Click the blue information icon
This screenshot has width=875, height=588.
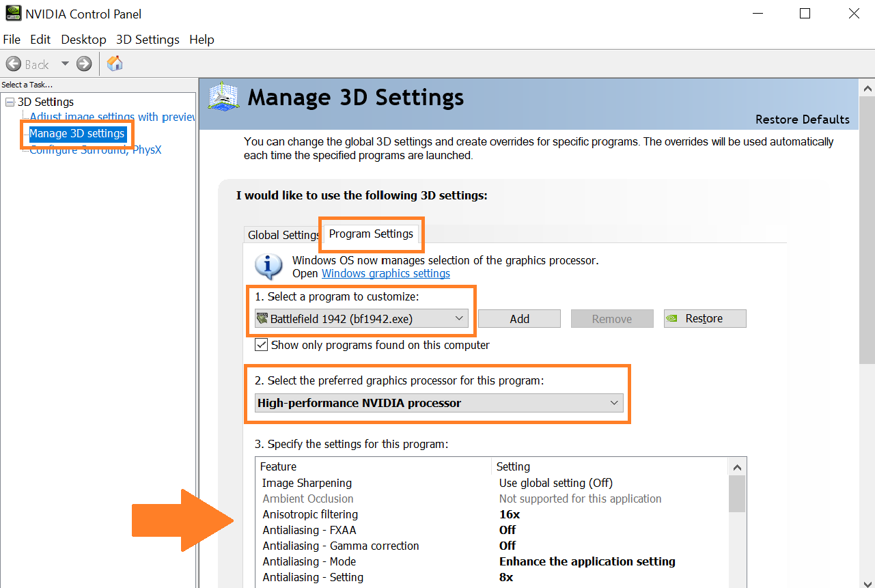coord(268,266)
